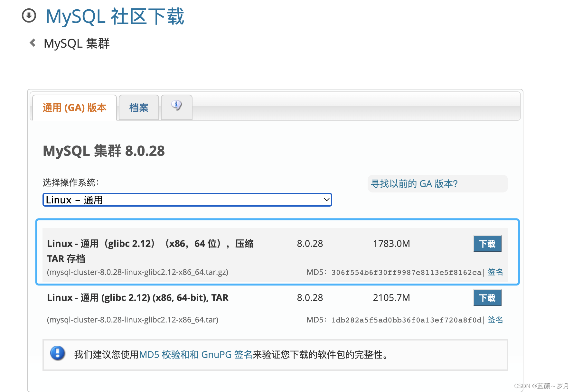The image size is (573, 392).
Task: Click Linux - 通用 (glibc 2.12) (x86, 64-bit), TAR title
Action: coord(138,298)
